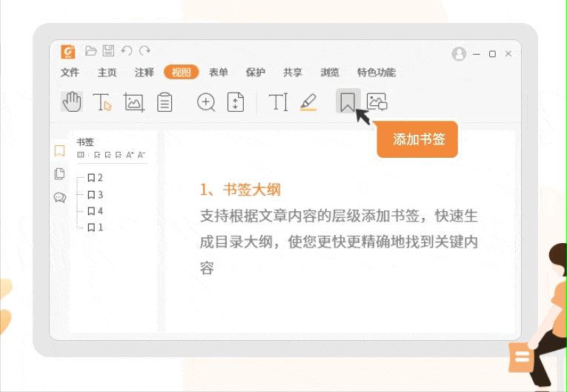Click the zoom in magnifier icon
567x392 pixels.
pos(206,102)
